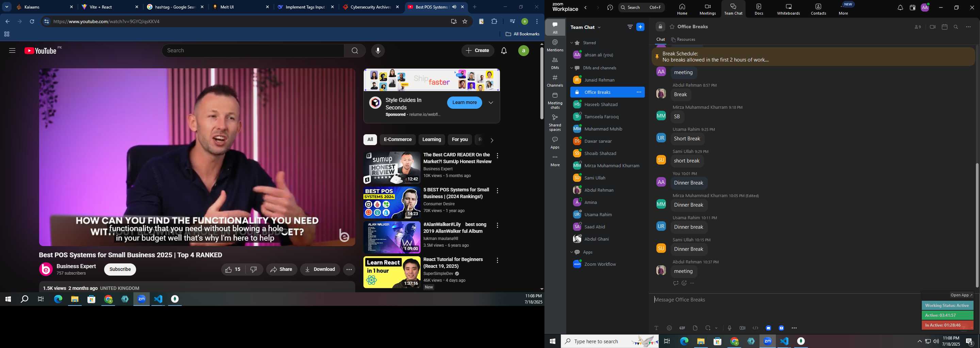Click YouTube search field
Image resolution: width=980 pixels, height=348 pixels.
tap(253, 51)
